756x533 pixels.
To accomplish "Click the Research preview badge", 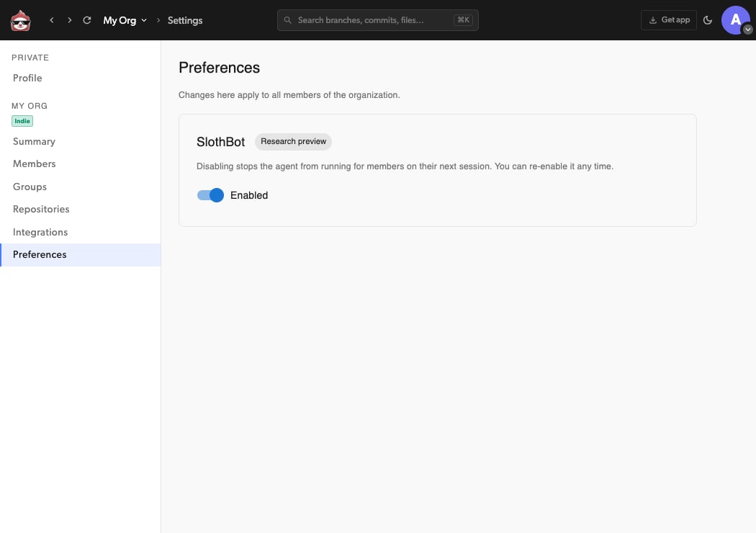I will (x=293, y=141).
